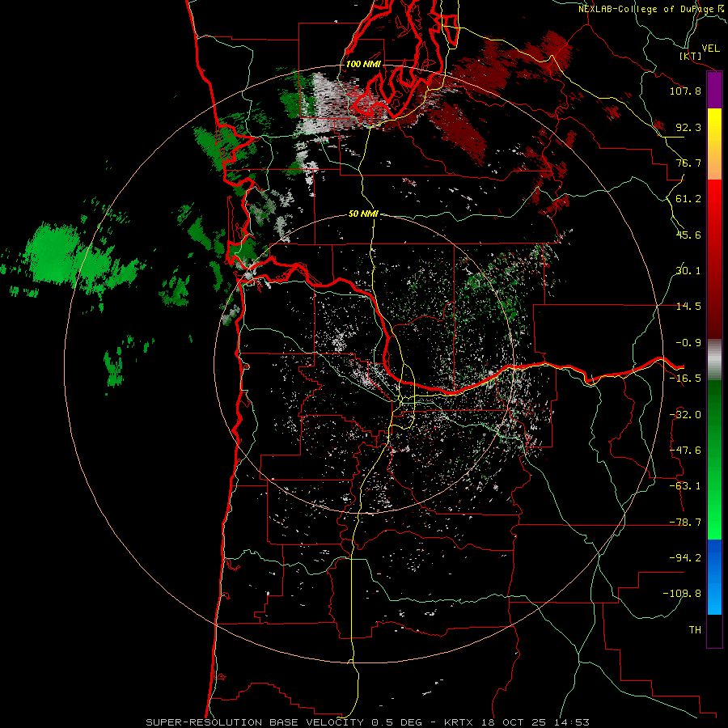Screen dimensions: 728x728
Task: Click the [KT] units label
Action: click(691, 56)
